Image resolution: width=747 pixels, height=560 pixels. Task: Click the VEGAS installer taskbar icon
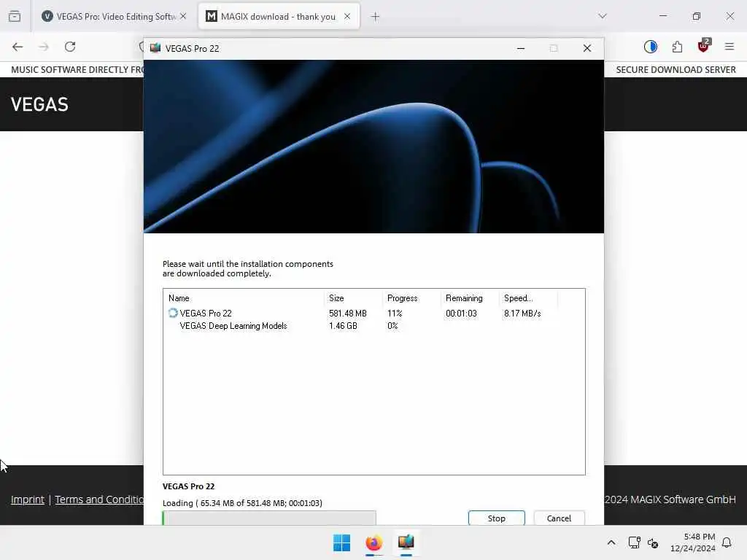(x=406, y=542)
